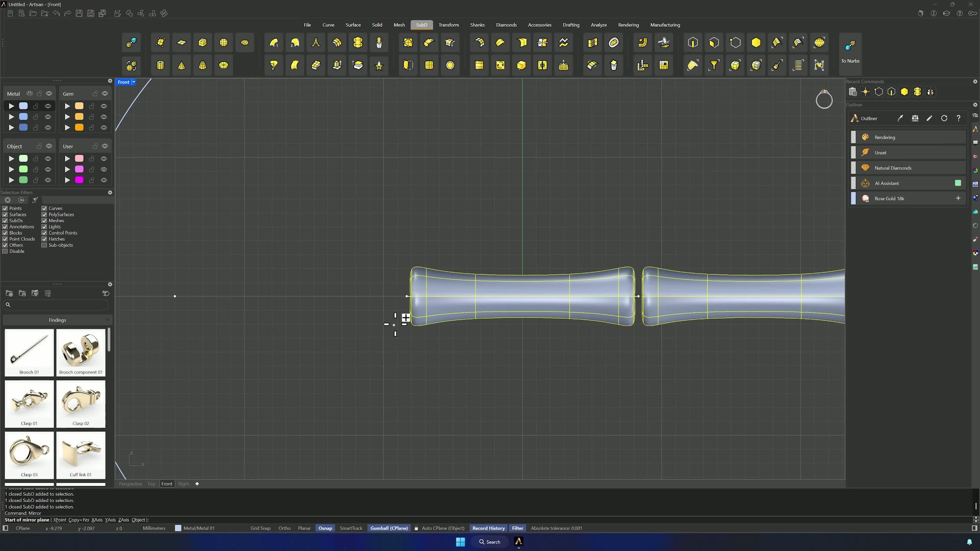This screenshot has width=980, height=551.
Task: Expand the first Gem layer row
Action: click(67, 106)
